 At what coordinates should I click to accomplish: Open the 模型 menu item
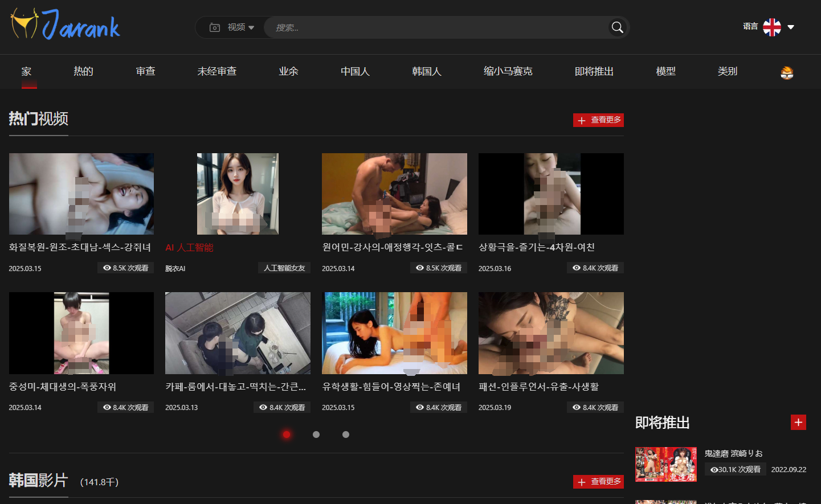coord(666,71)
